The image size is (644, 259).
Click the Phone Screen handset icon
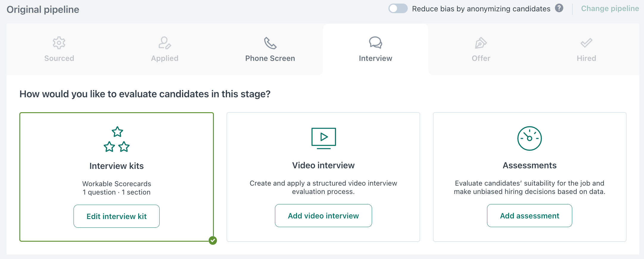point(270,43)
